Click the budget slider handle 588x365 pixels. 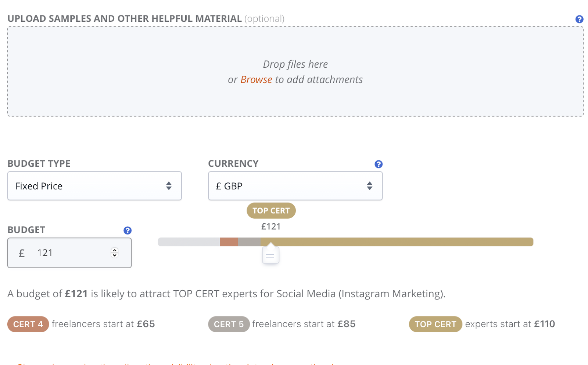coord(270,255)
